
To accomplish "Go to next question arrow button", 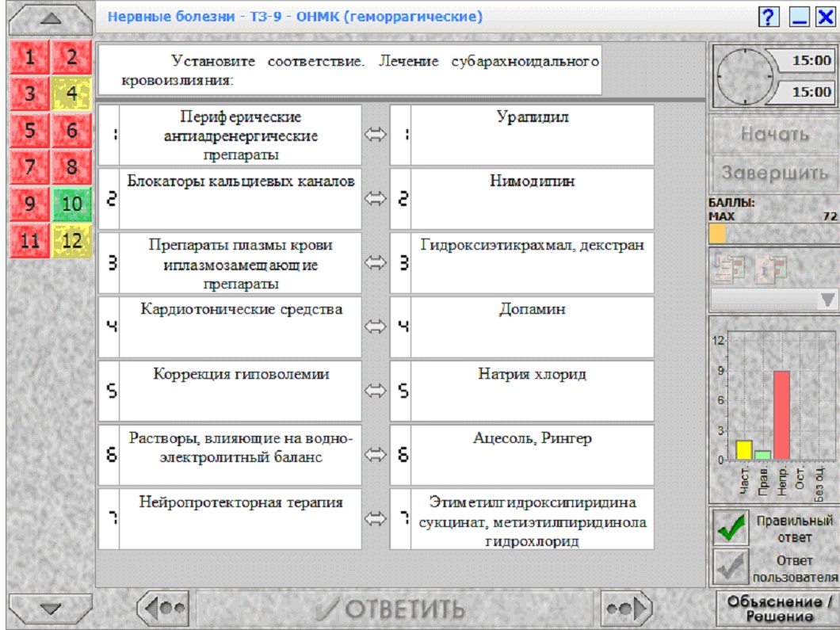I will point(626,609).
